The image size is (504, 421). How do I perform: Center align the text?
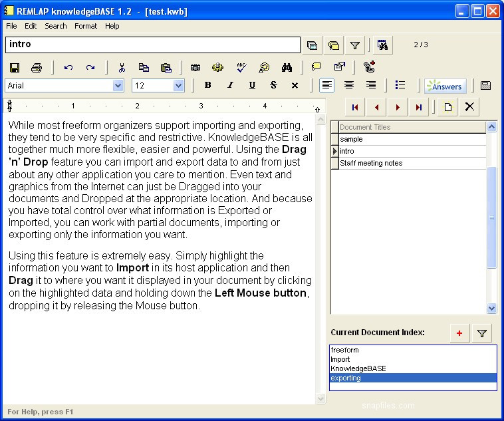pos(349,85)
